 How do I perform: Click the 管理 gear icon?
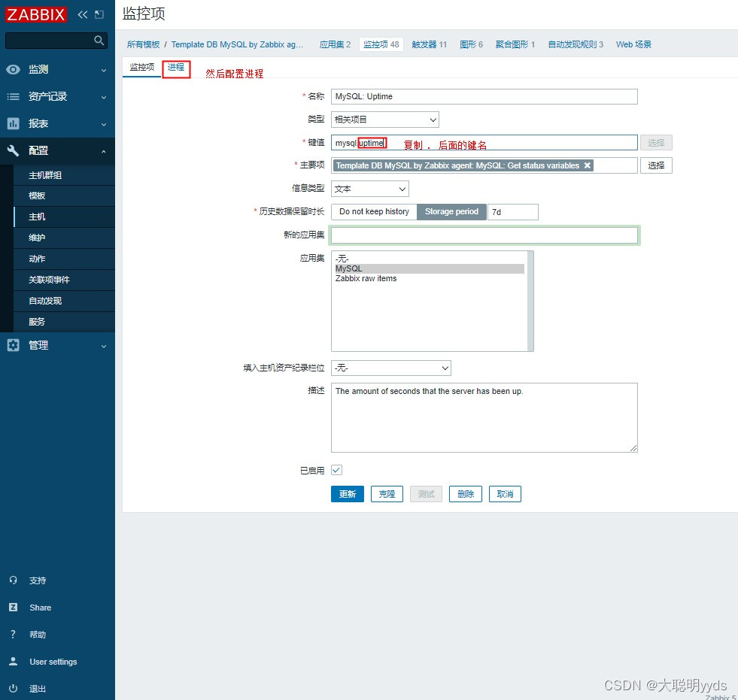click(14, 345)
